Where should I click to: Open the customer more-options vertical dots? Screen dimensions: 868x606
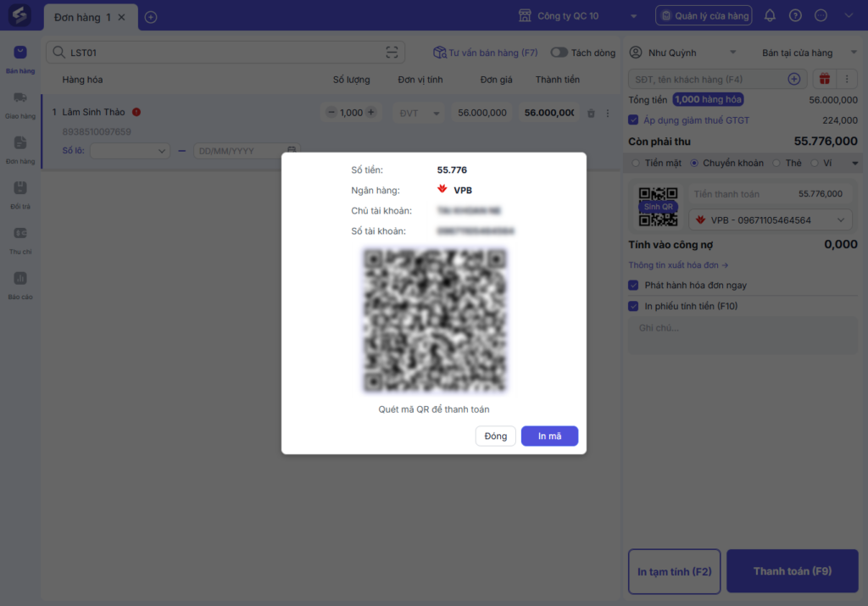coord(847,79)
